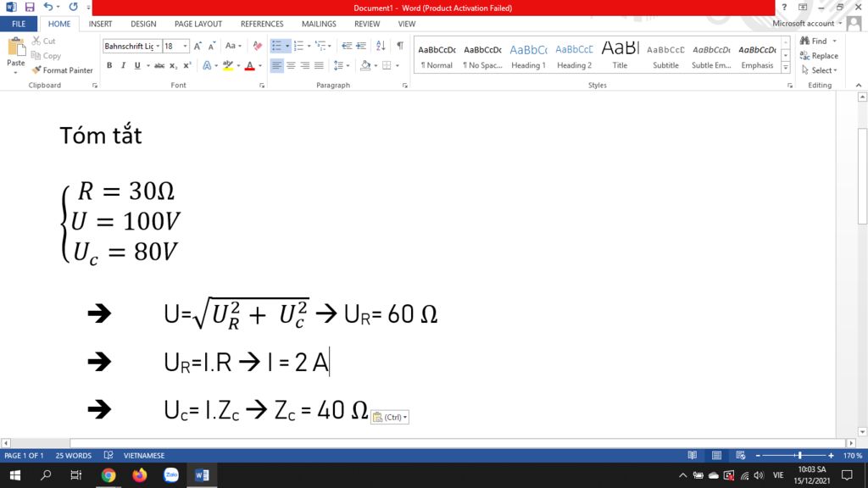Expand the font color dropdown arrow
The image size is (868, 488).
[x=260, y=66]
